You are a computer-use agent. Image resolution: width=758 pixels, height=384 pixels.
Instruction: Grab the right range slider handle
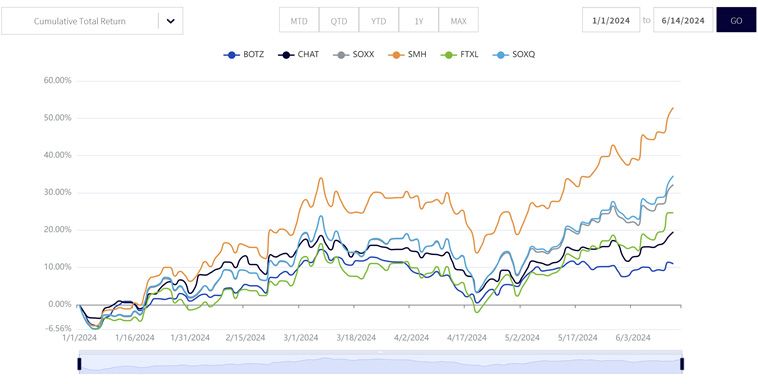tap(682, 364)
